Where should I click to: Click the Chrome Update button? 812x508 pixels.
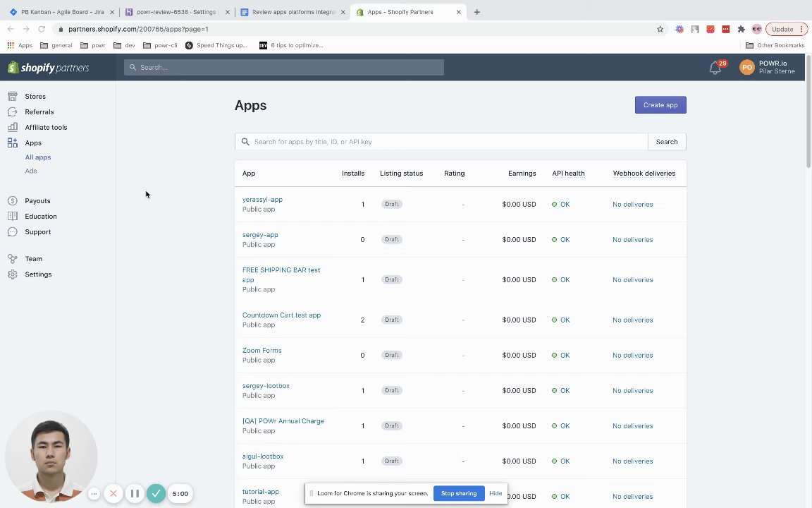coord(786,30)
